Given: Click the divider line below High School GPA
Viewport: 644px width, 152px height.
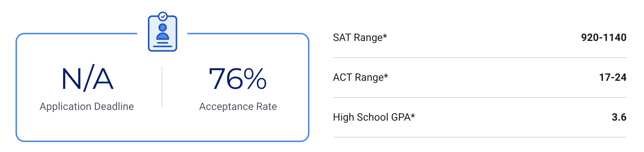Looking at the screenshot, I should click(x=479, y=137).
